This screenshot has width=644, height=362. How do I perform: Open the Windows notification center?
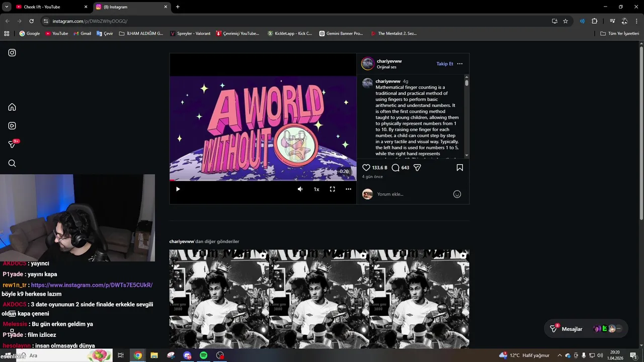pyautogui.click(x=633, y=355)
